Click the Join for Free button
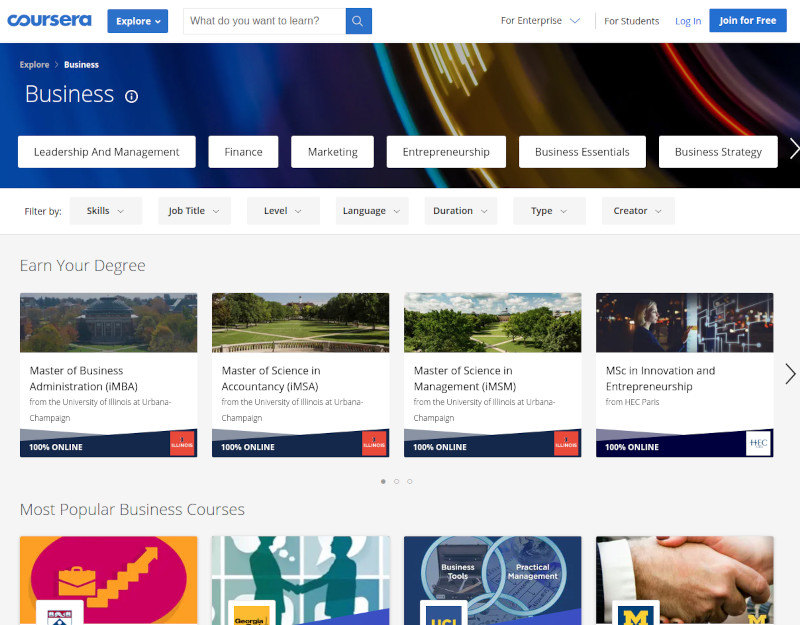This screenshot has width=800, height=625. (x=747, y=20)
